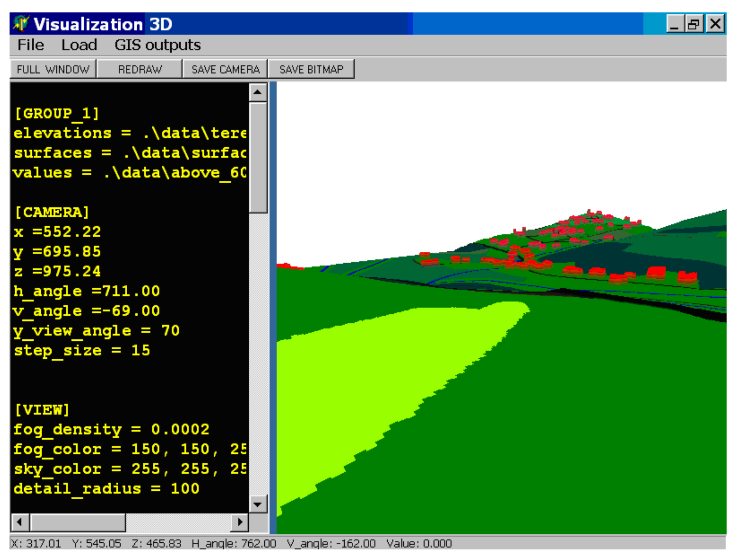Open the Load menu

[79, 45]
